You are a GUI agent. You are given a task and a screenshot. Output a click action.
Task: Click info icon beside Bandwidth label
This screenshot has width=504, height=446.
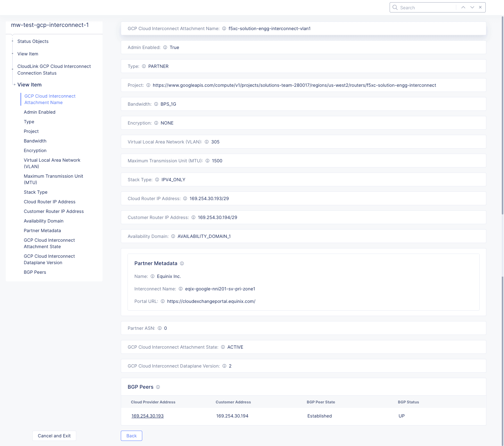tap(156, 104)
